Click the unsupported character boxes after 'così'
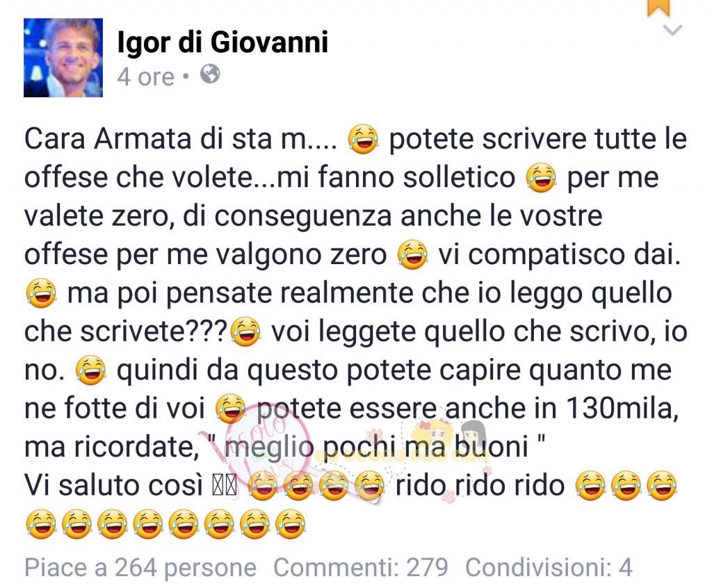The width and height of the screenshot is (712, 588). point(225,487)
